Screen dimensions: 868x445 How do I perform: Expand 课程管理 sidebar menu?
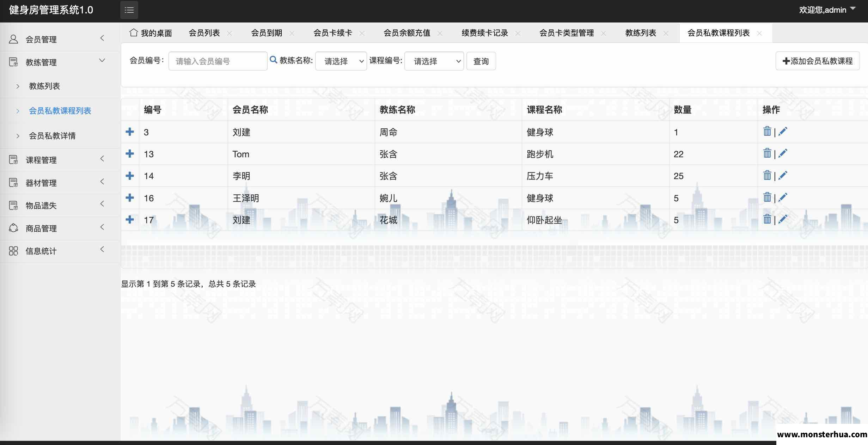click(60, 160)
